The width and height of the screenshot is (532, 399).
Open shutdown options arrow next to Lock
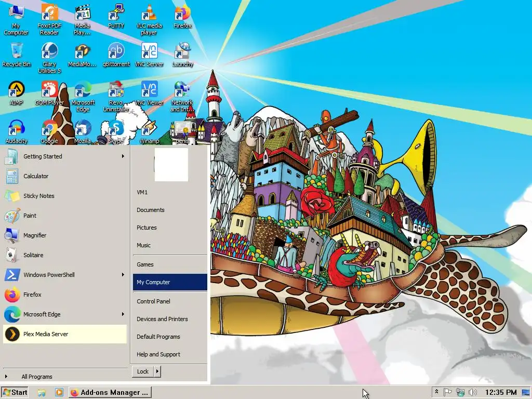click(x=157, y=371)
